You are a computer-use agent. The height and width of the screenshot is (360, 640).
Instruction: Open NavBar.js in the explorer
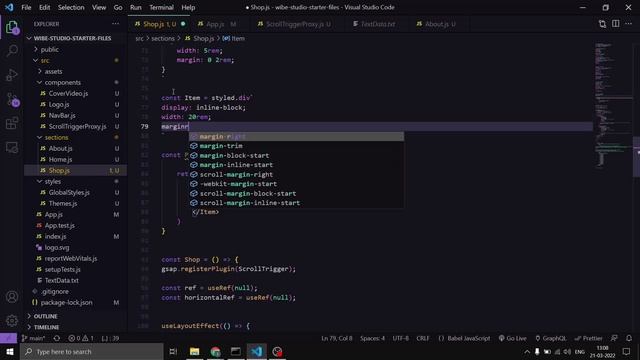click(62, 116)
